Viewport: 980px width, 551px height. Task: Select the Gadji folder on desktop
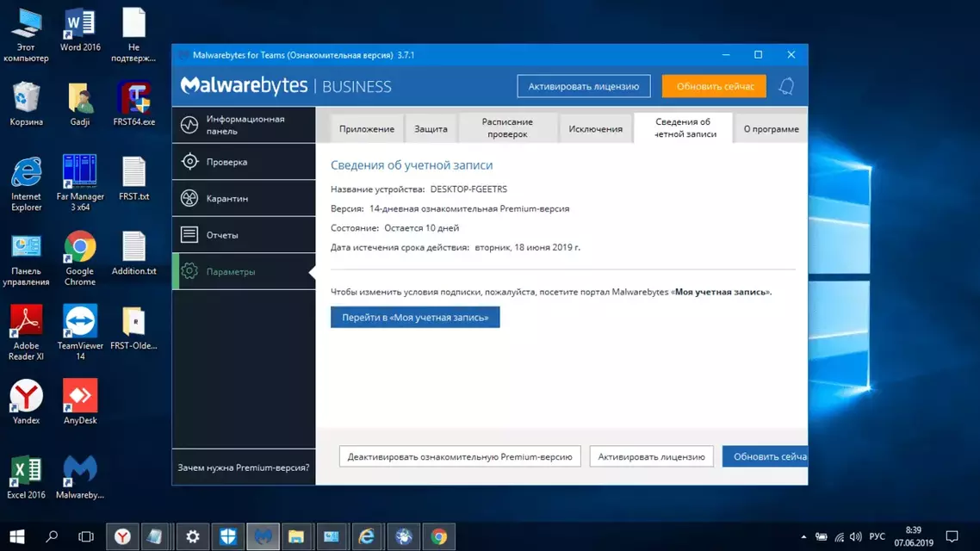80,104
